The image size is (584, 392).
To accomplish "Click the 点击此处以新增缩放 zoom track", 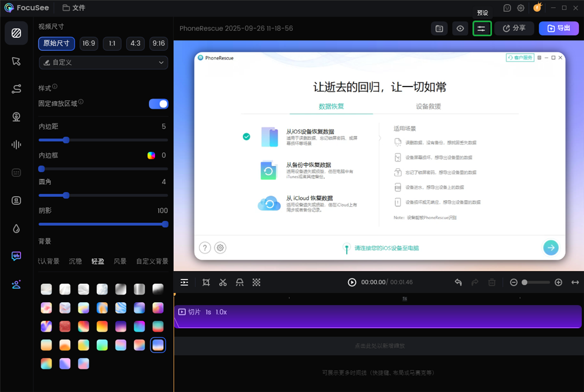I will [379, 346].
